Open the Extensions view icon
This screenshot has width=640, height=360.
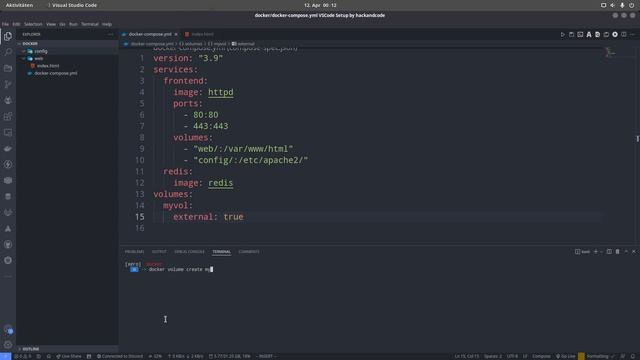pos(8,117)
